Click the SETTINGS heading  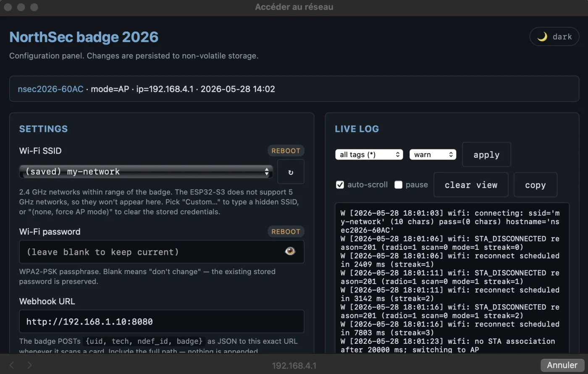click(43, 129)
